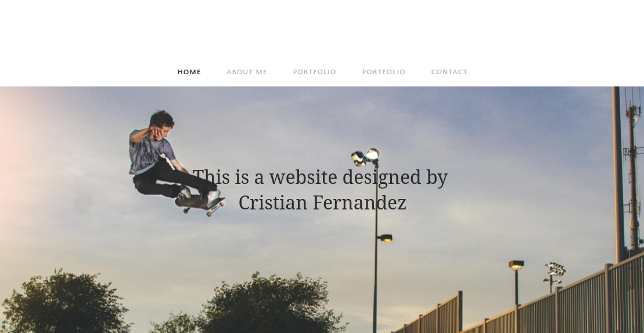Select the PORTFOLIO link beside ABOUT ME
The height and width of the screenshot is (333, 644).
315,72
